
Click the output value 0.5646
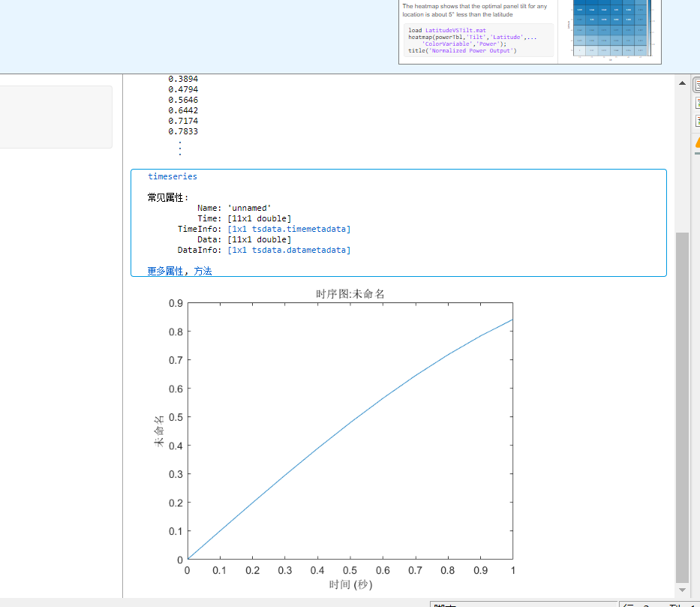[x=183, y=100]
